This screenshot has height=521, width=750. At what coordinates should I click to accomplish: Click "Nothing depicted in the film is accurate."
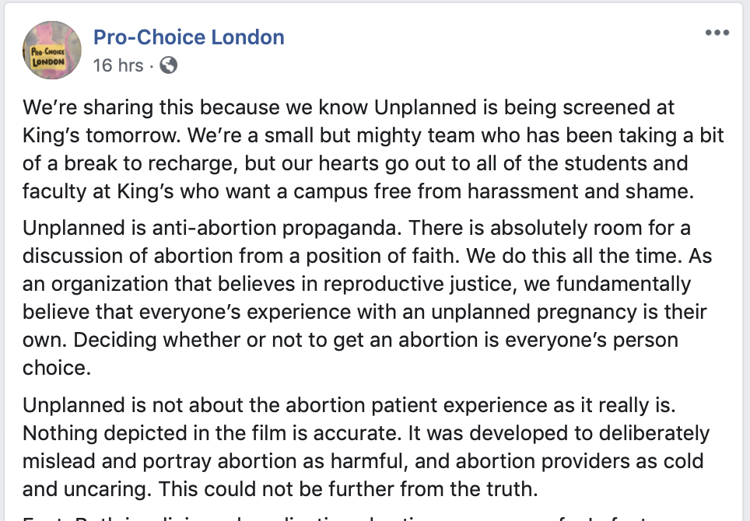click(211, 433)
